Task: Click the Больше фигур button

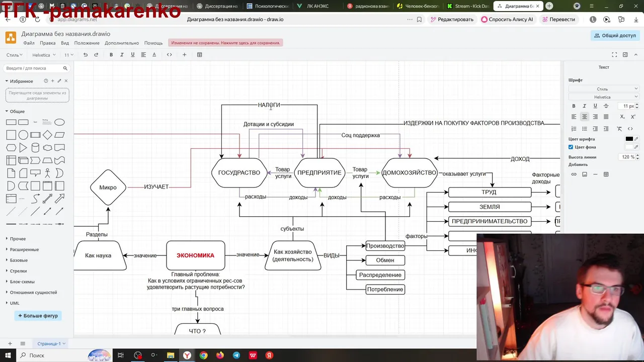Action: (38, 316)
